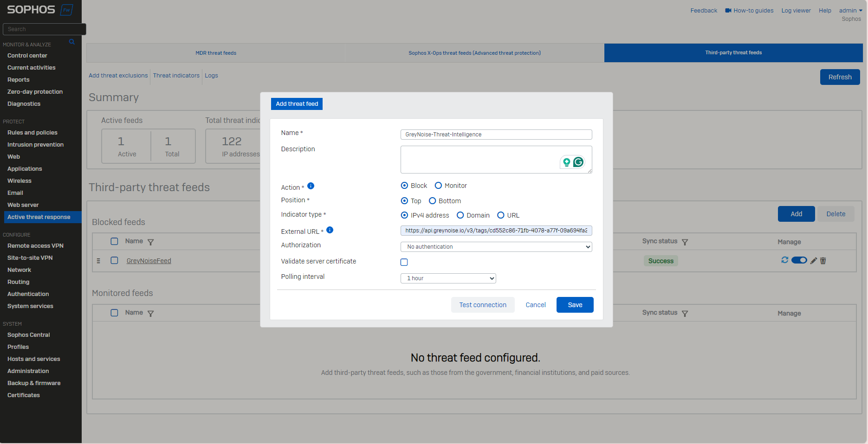Open the Authorization dropdown
The image size is (868, 444).
496,247
